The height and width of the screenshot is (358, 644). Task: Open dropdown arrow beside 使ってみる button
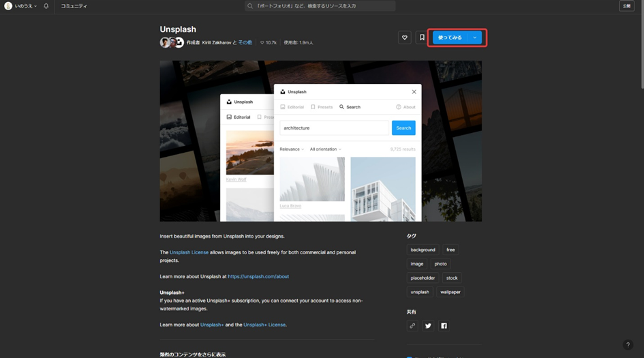pos(475,38)
